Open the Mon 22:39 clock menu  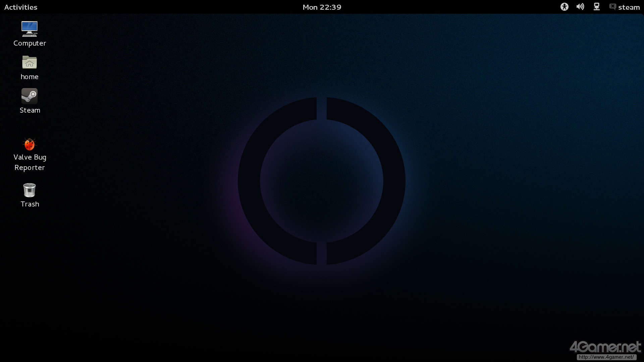pos(322,7)
